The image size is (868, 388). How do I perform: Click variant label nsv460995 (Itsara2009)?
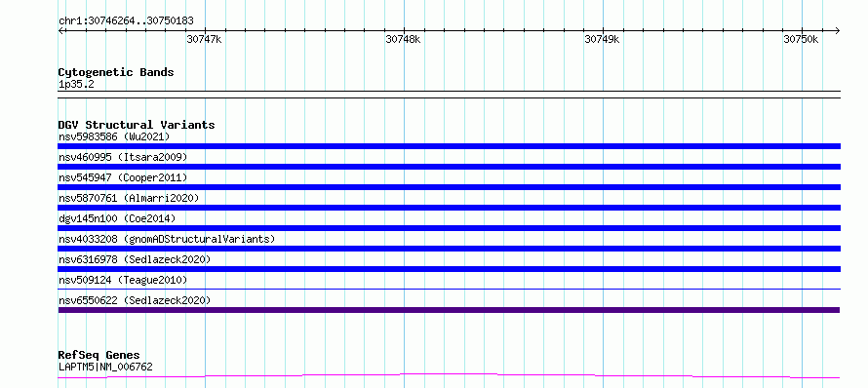pos(123,157)
